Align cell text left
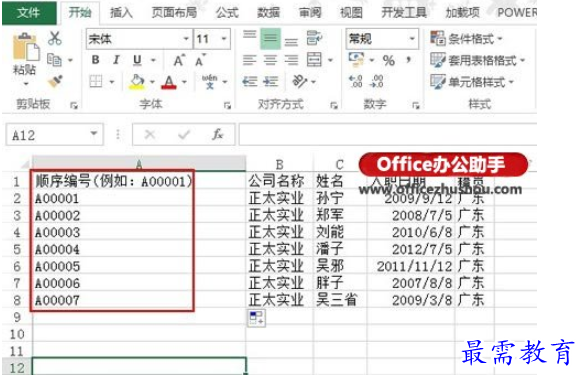This screenshot has height=384, width=583. [x=249, y=60]
